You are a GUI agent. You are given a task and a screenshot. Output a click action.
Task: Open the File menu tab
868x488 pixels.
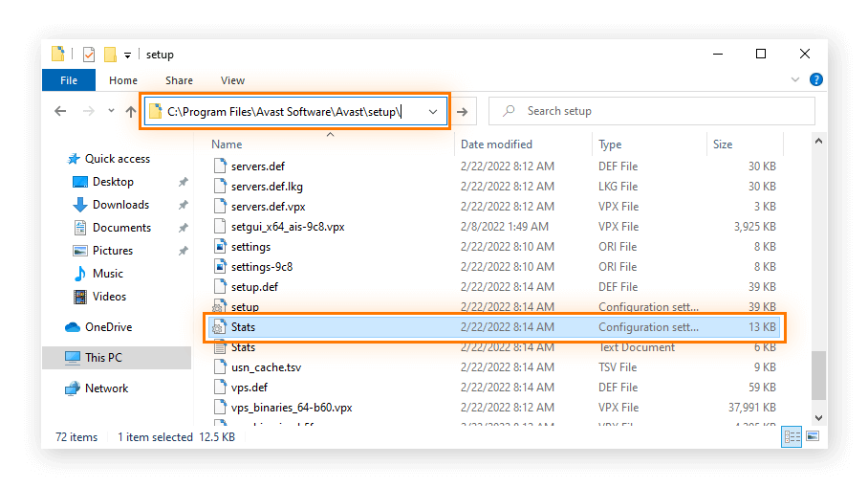coord(68,80)
